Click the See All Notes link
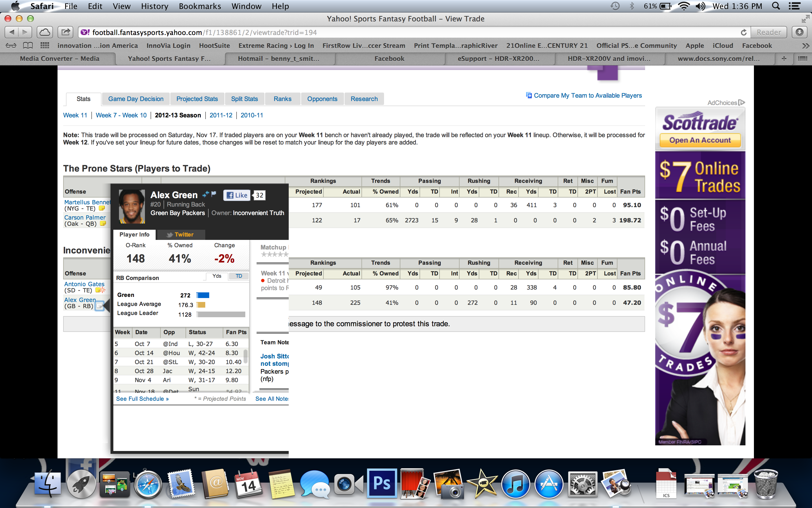Image resolution: width=812 pixels, height=508 pixels. coord(272,399)
